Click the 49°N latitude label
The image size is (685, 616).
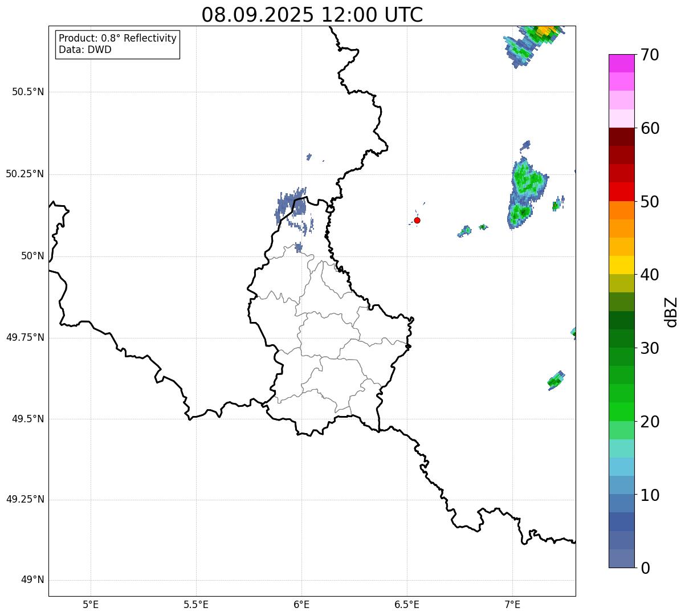tap(33, 580)
